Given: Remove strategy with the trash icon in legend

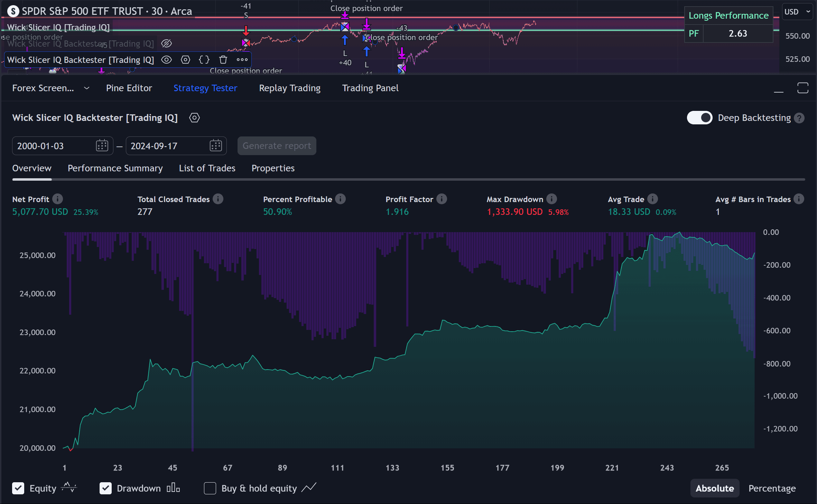Looking at the screenshot, I should pos(223,60).
